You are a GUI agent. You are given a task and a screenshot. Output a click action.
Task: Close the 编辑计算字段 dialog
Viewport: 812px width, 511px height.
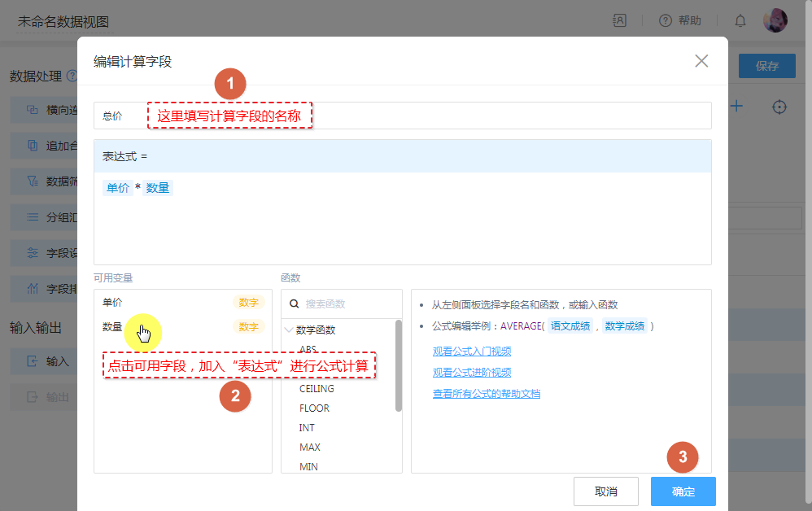click(701, 61)
